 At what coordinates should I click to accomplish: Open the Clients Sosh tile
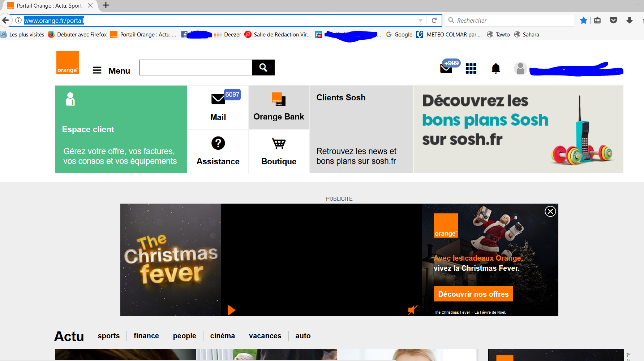point(361,129)
